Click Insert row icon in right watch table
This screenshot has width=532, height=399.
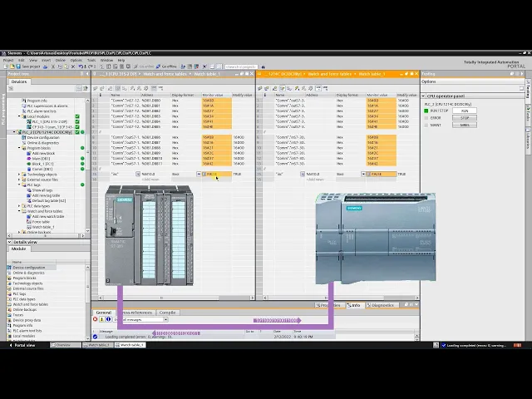pyautogui.click(x=260, y=88)
